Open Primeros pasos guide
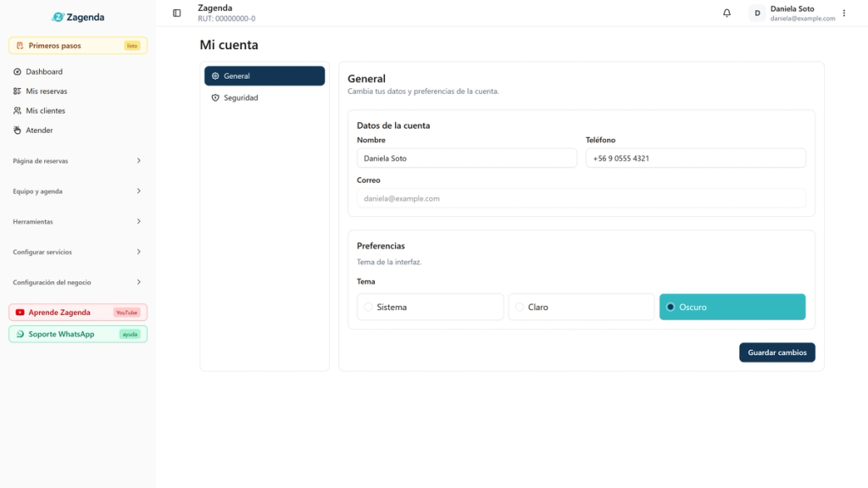The height and width of the screenshot is (488, 868). (x=78, y=46)
